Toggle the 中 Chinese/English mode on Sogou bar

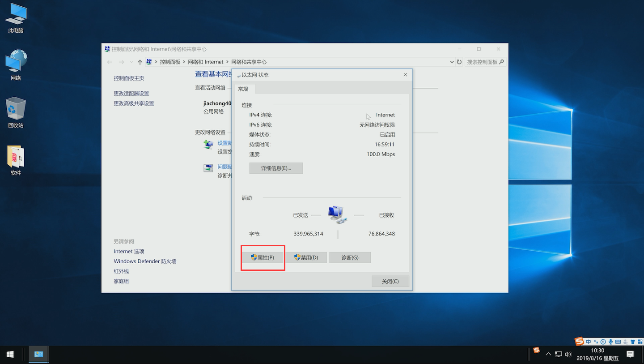pos(588,342)
